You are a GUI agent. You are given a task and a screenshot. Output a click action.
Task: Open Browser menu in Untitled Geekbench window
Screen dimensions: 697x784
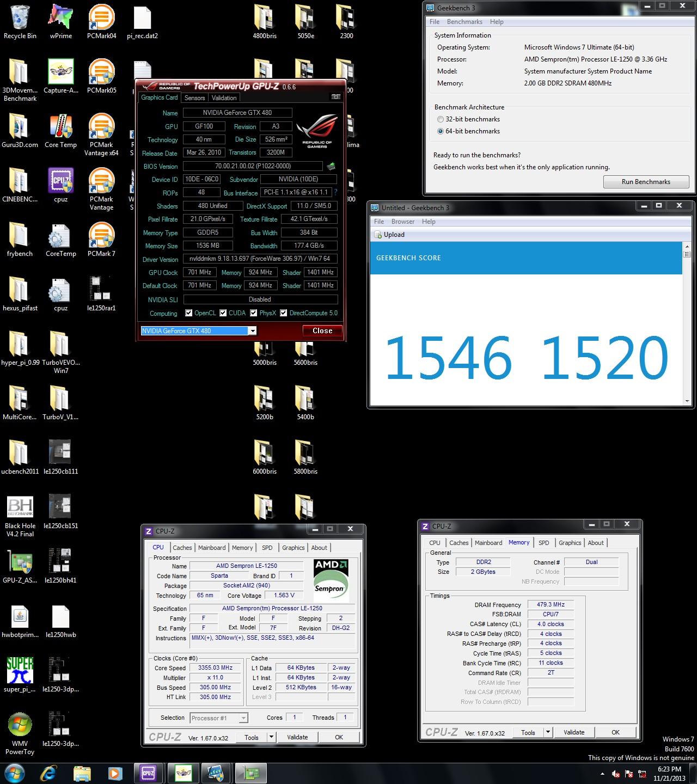tap(403, 222)
